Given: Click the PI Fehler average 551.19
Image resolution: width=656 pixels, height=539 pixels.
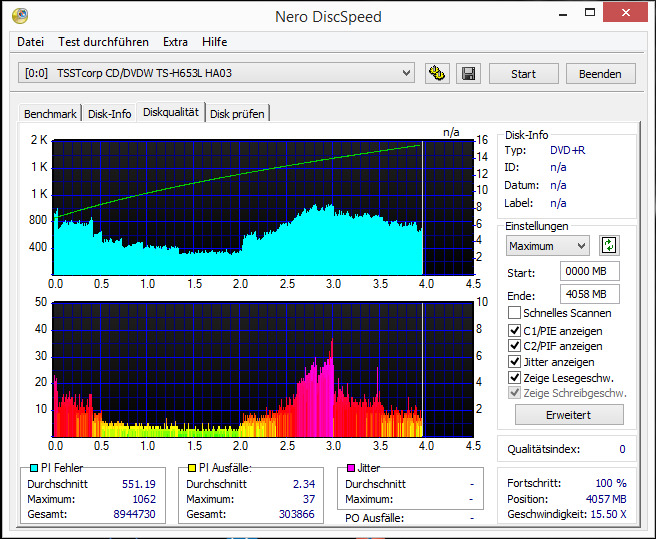Looking at the screenshot, I should pos(138,484).
